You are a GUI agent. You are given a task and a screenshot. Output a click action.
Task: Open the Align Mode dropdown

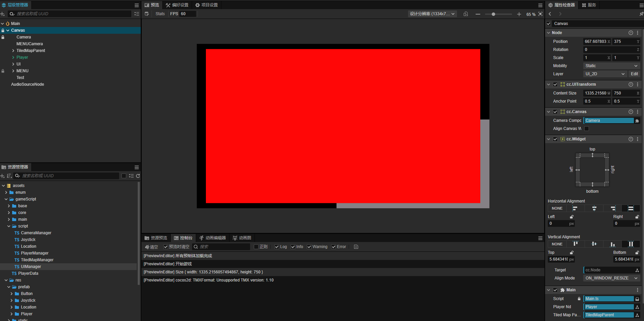[612, 278]
